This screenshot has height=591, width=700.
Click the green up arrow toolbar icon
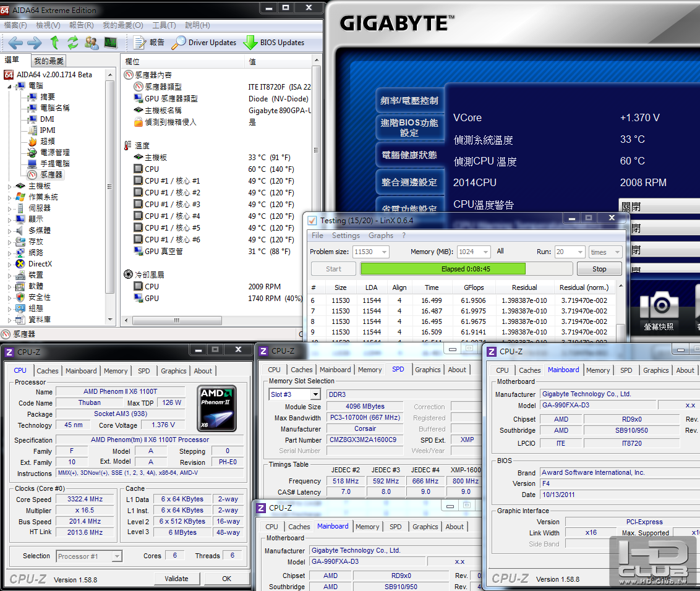[x=54, y=43]
